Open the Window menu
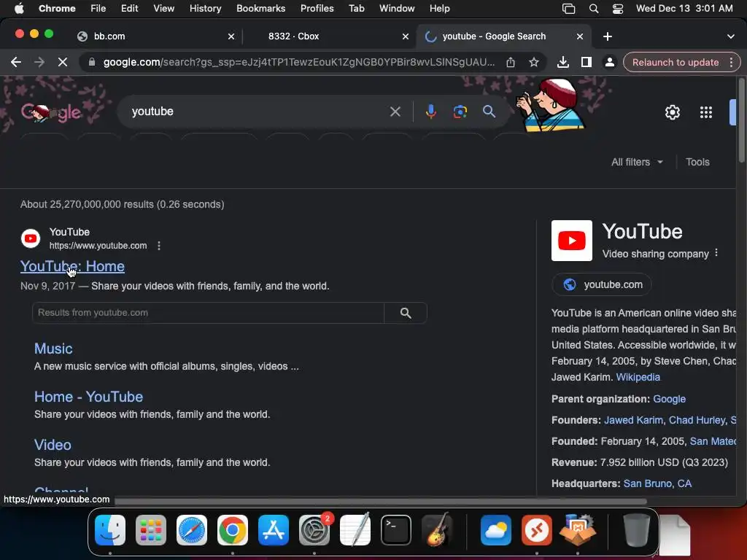 point(397,9)
